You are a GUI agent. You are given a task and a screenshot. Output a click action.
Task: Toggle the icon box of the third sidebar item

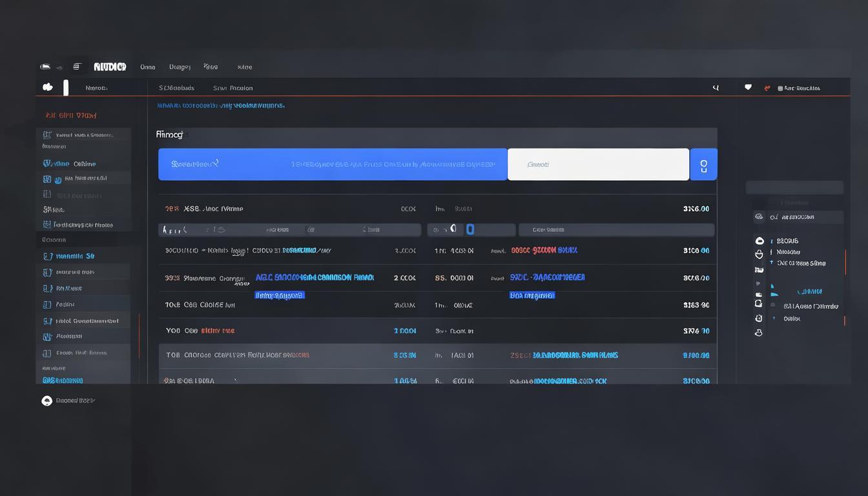click(46, 179)
